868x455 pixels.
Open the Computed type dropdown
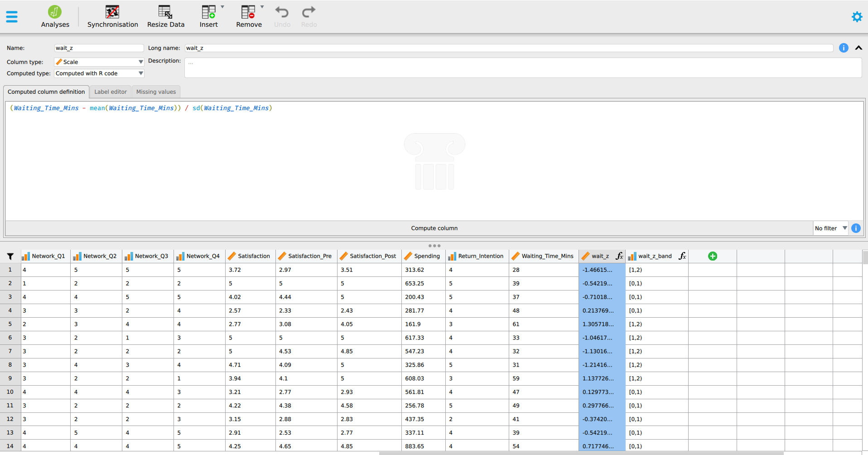click(x=99, y=73)
